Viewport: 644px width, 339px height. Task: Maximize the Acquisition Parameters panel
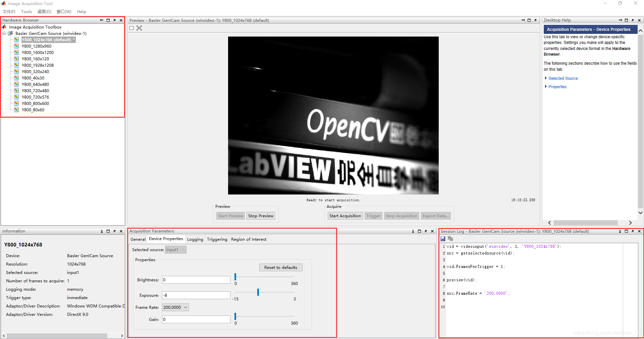419,231
